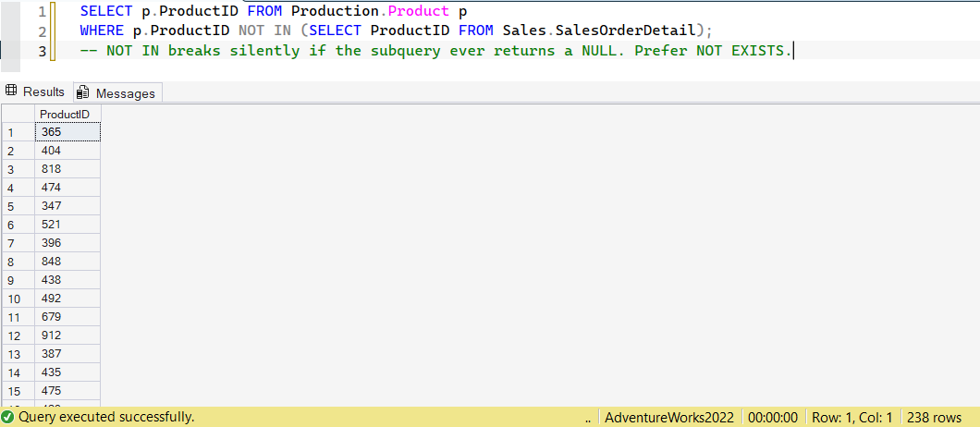The height and width of the screenshot is (427, 980).
Task: Select row header number 10
Action: (18, 299)
